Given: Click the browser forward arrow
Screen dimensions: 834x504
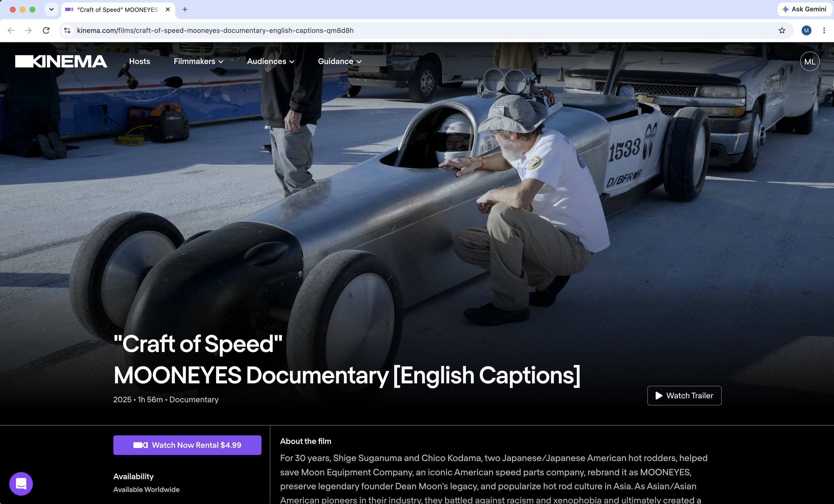Looking at the screenshot, I should point(28,30).
